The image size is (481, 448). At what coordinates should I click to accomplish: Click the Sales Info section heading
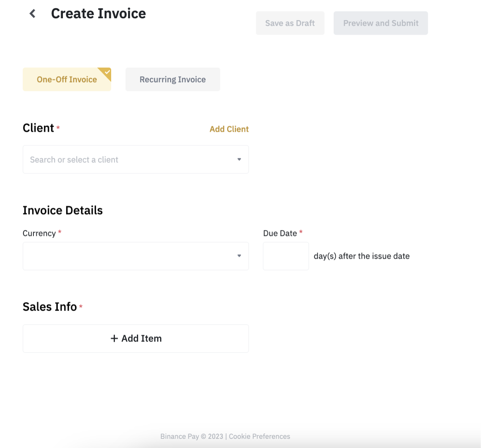pyautogui.click(x=50, y=307)
